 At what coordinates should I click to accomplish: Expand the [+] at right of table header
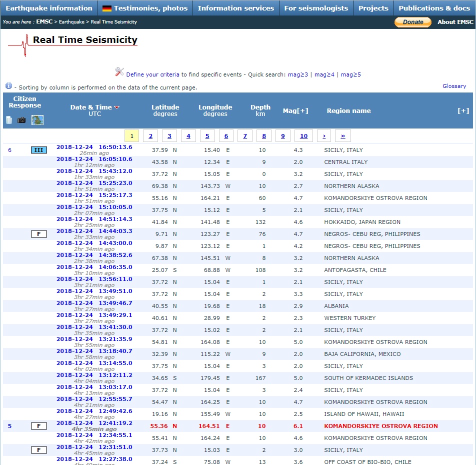point(463,110)
